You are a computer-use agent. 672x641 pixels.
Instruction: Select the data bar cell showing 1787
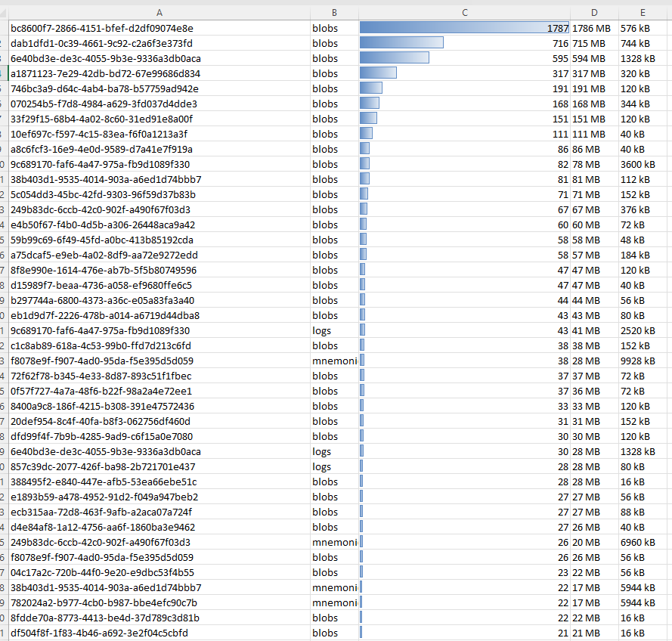(x=464, y=28)
